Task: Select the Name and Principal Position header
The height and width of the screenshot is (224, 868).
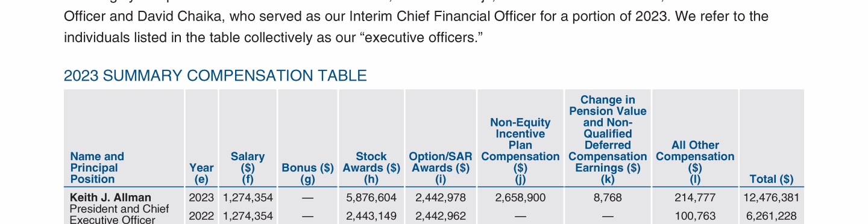Action: pyautogui.click(x=97, y=168)
